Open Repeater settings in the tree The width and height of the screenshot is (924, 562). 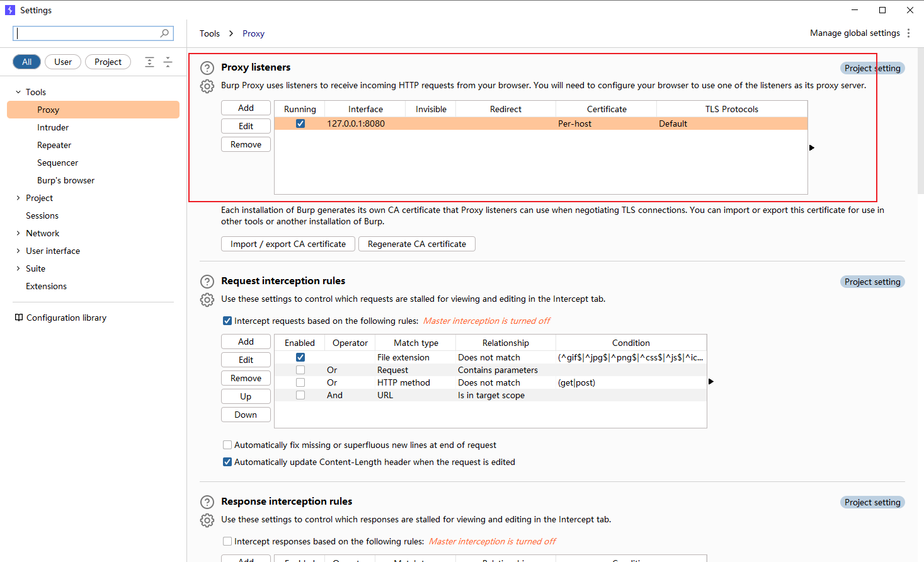pos(54,145)
